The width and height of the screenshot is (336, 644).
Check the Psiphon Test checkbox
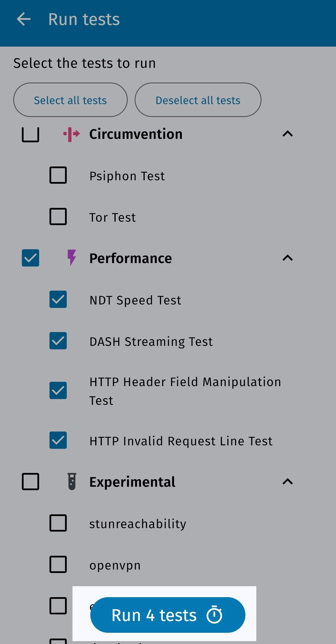click(x=58, y=175)
